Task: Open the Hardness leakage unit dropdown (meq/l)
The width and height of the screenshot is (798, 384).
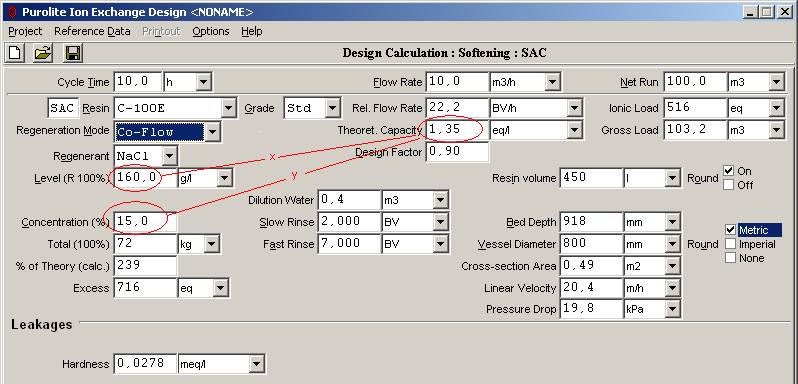Action: point(256,364)
